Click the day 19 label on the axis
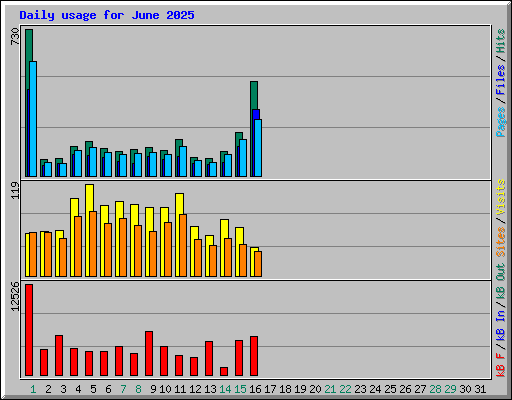Viewport: 512px width, 400px height. click(300, 389)
